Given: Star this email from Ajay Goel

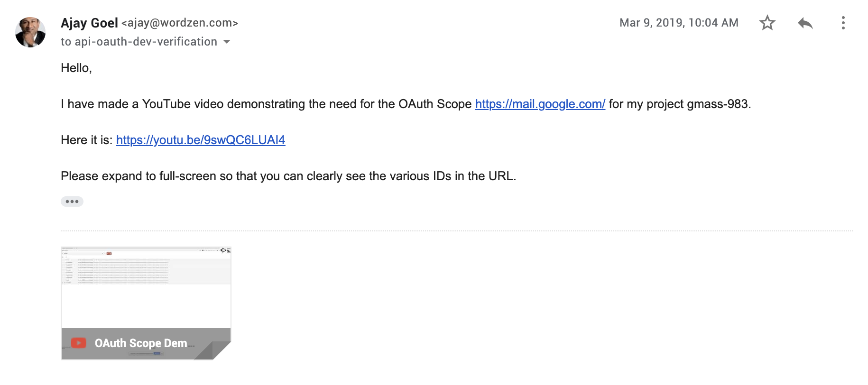Looking at the screenshot, I should 767,23.
